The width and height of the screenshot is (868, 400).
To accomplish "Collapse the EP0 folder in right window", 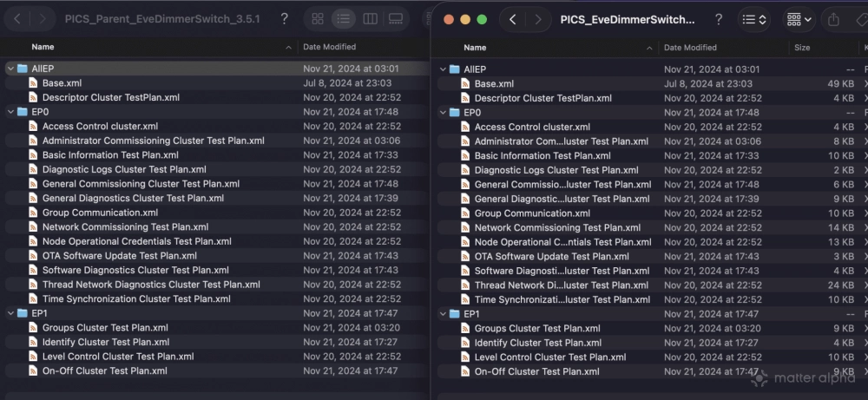I will pyautogui.click(x=442, y=113).
